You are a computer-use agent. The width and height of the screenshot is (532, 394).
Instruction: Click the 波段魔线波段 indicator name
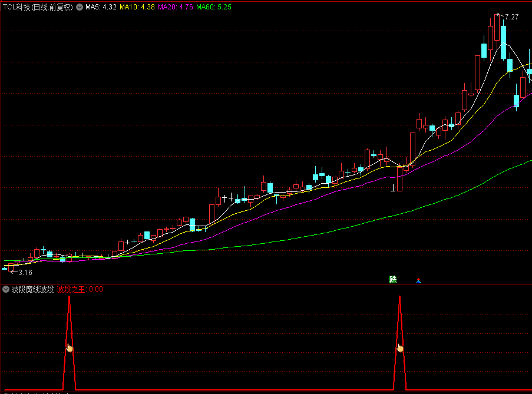(32, 289)
